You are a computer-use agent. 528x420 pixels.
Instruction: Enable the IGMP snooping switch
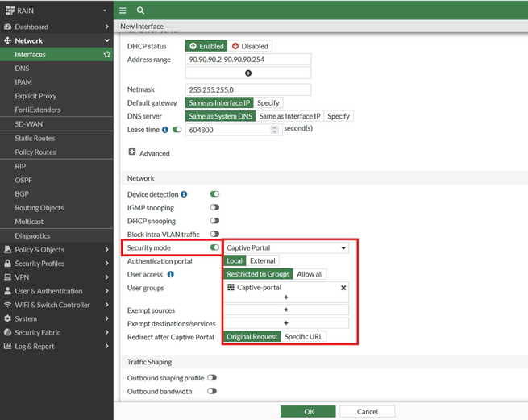214,208
